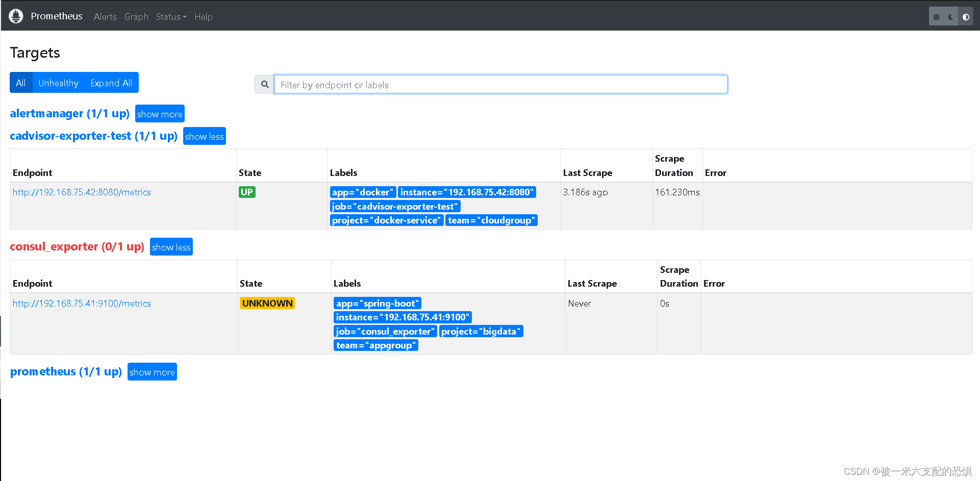This screenshot has height=481, width=980.
Task: Collapse consul_exporter with show less
Action: [x=171, y=247]
